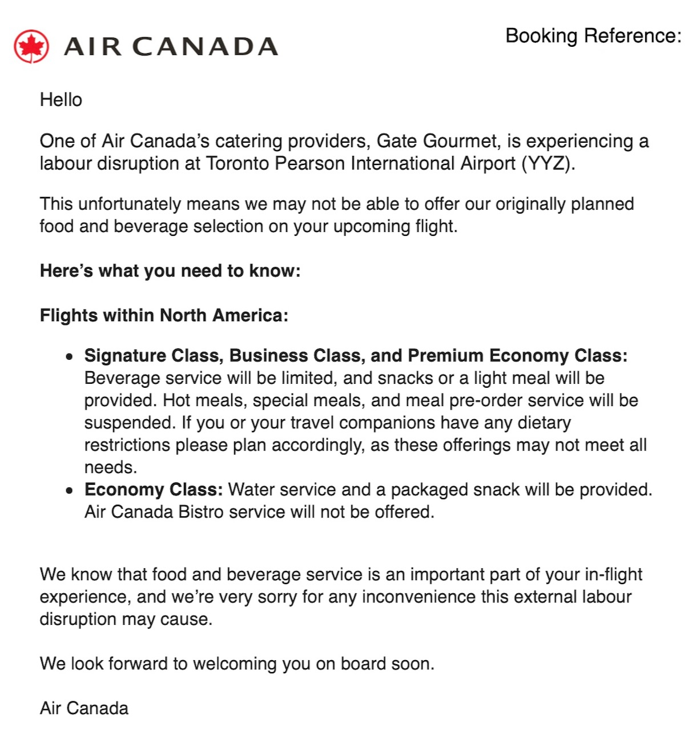Click the AIR CANADA wordmark
Viewport: 700px width, 731px height.
[x=171, y=47]
